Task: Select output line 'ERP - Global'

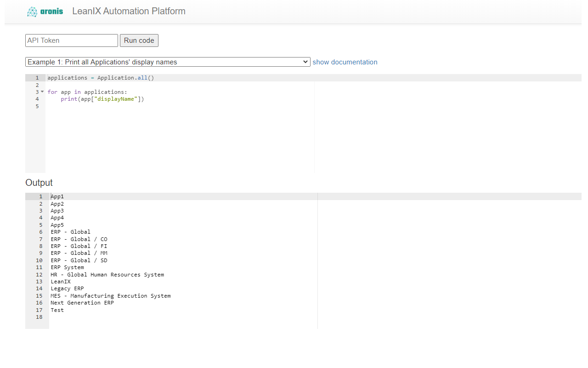Action: coord(71,232)
